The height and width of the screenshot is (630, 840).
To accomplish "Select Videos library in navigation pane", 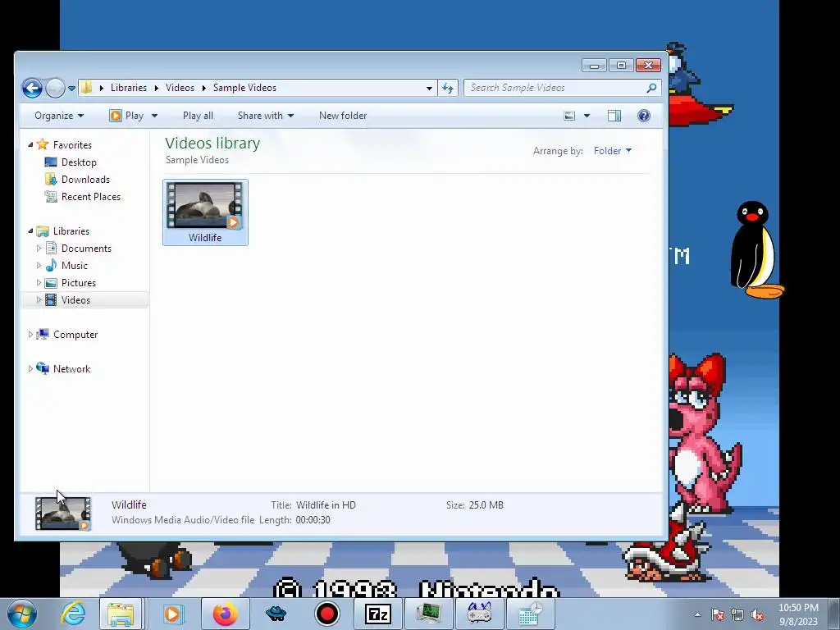I will click(75, 300).
